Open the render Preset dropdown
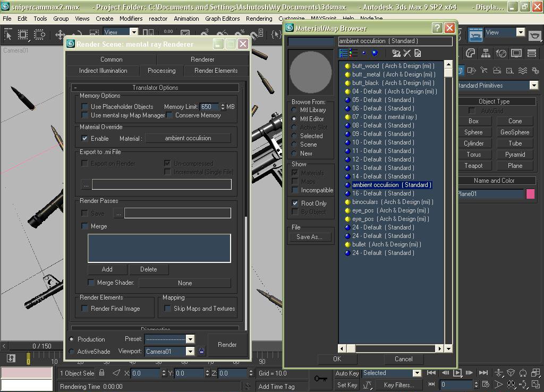Viewport: 544px width, 392px height. point(190,339)
